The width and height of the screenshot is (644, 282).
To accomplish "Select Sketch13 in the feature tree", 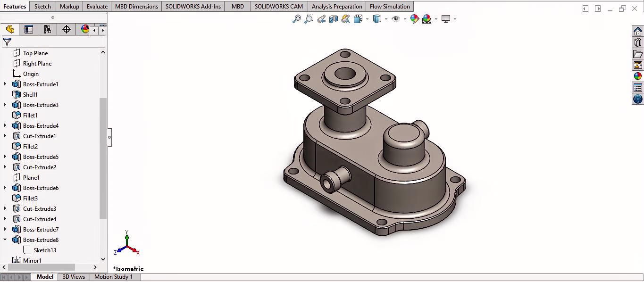I will (x=45, y=250).
